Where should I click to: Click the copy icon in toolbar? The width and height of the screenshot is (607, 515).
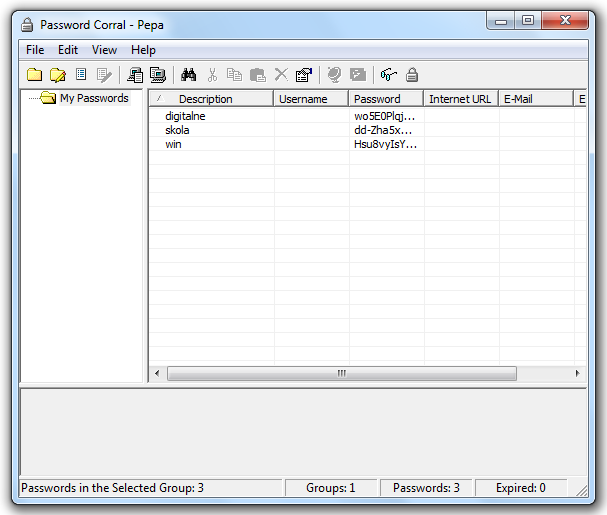coord(234,74)
